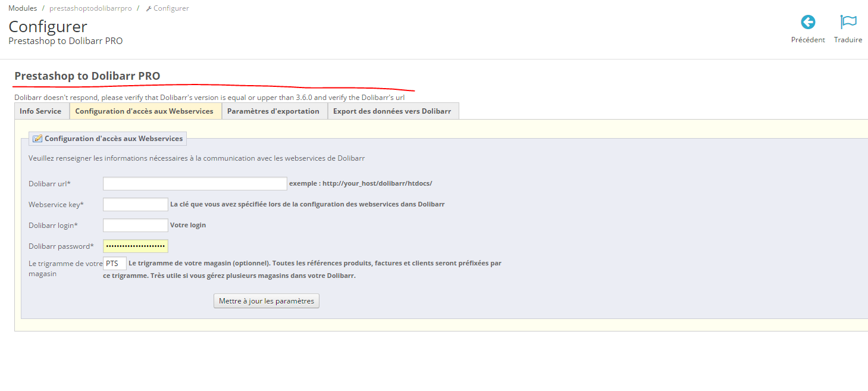Viewport: 868px width, 391px height.
Task: Focus the Dolibarr url input field
Action: click(195, 183)
